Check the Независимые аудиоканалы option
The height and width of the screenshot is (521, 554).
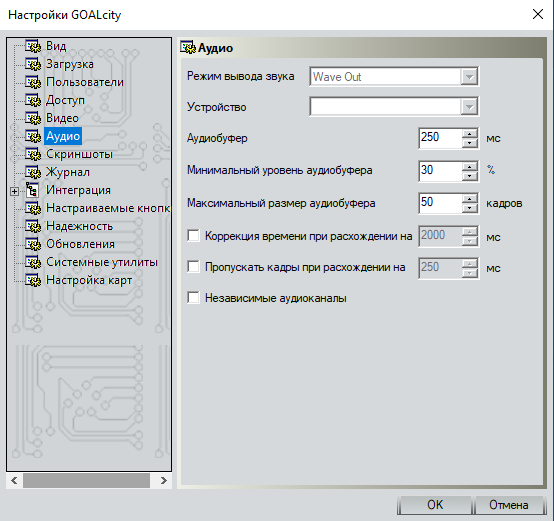(193, 298)
